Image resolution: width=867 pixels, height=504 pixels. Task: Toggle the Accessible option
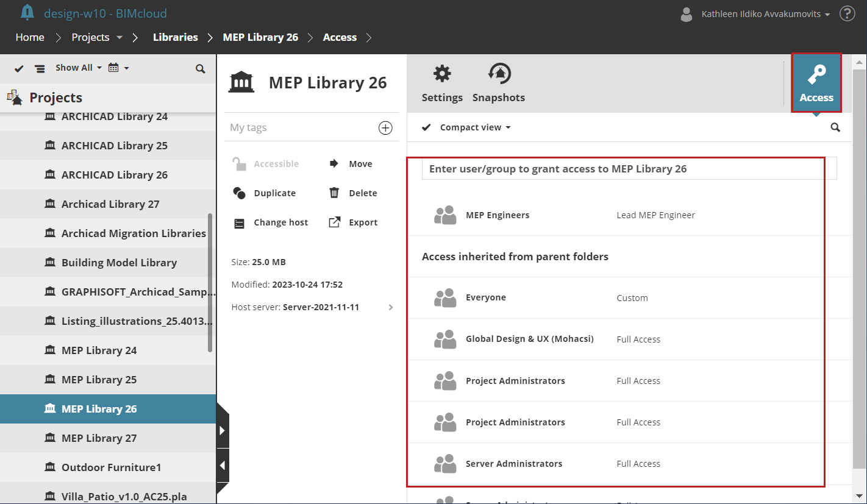click(266, 163)
